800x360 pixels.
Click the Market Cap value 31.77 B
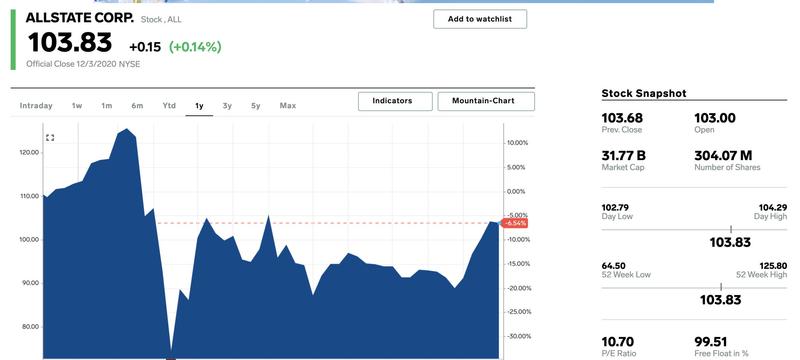[x=623, y=156]
